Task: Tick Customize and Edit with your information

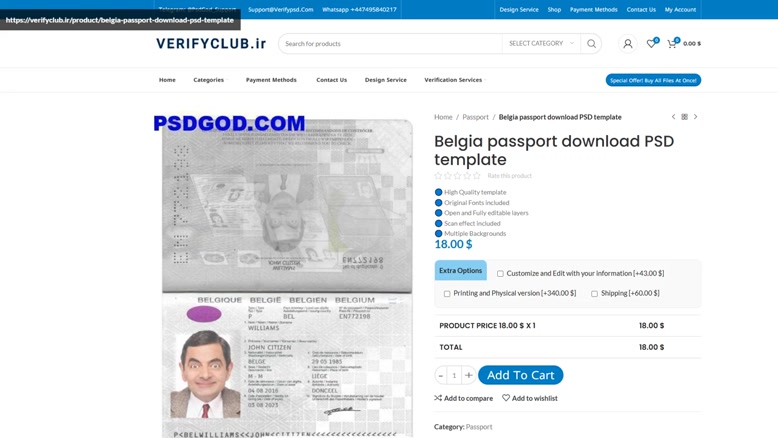Action: point(500,274)
